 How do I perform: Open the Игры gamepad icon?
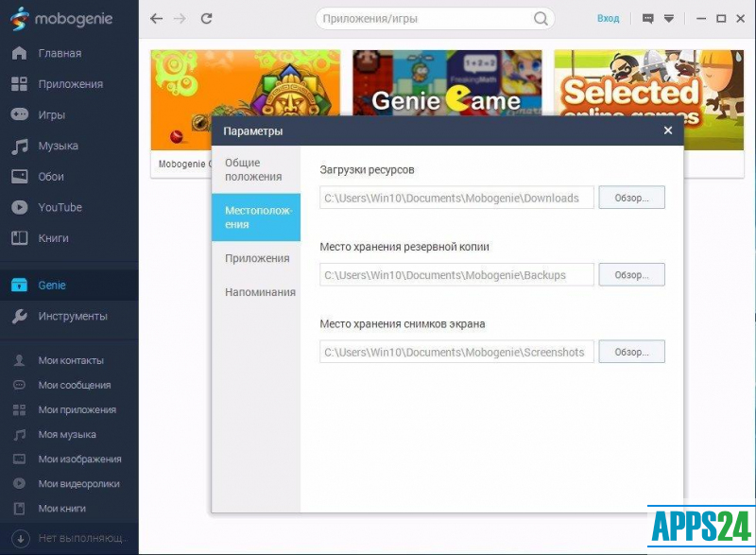[19, 114]
